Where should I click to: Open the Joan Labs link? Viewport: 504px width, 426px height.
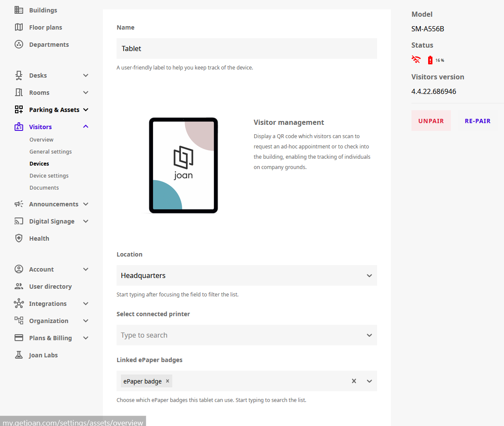click(x=43, y=355)
